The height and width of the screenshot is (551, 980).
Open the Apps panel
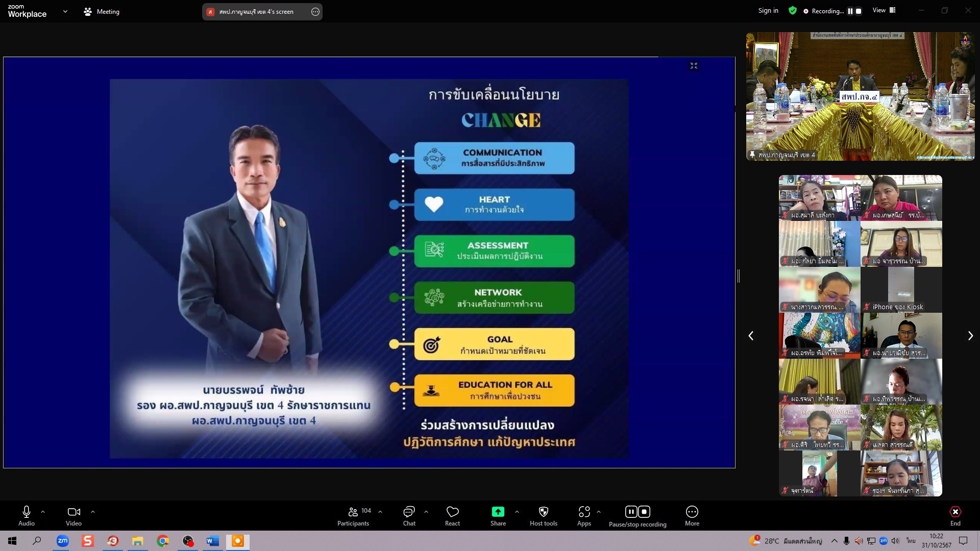584,516
